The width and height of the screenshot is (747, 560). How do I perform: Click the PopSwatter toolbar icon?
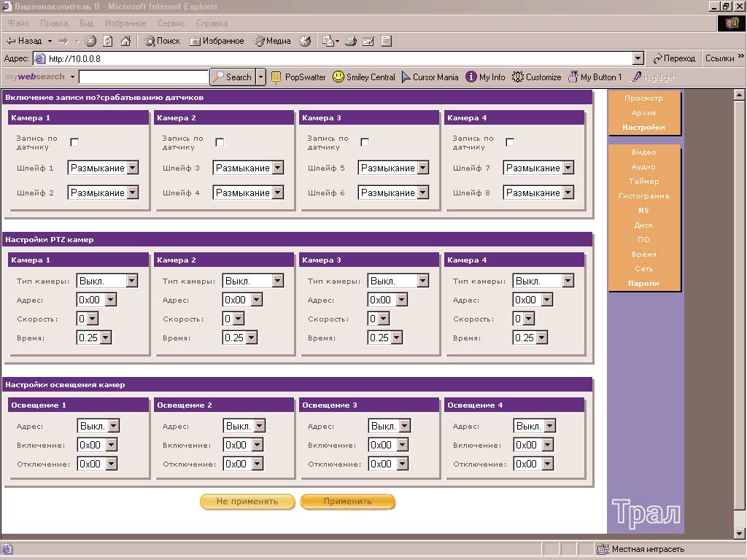tap(298, 77)
